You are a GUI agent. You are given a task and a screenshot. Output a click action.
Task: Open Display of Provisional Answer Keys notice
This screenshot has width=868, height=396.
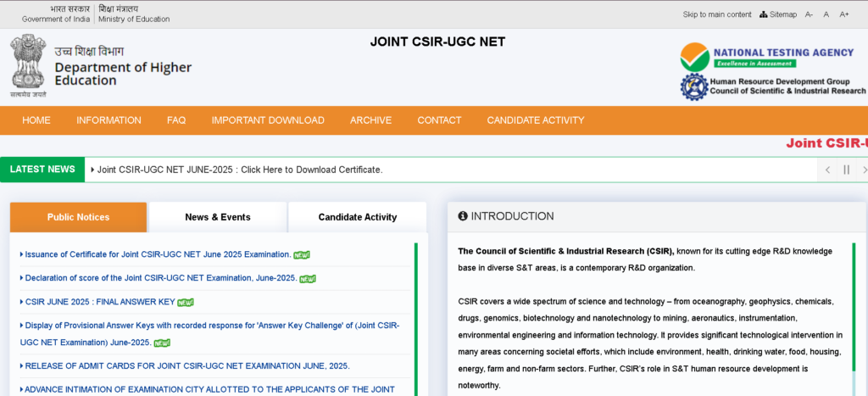tap(209, 334)
